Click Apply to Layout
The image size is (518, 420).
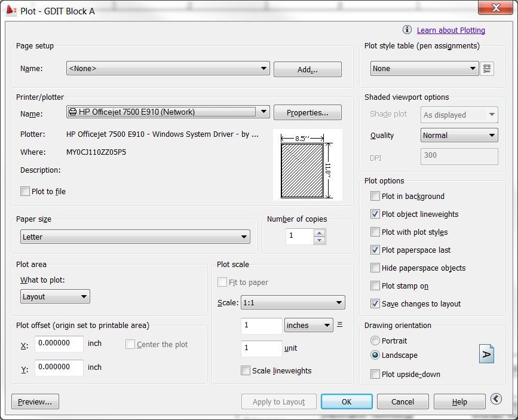[278, 401]
